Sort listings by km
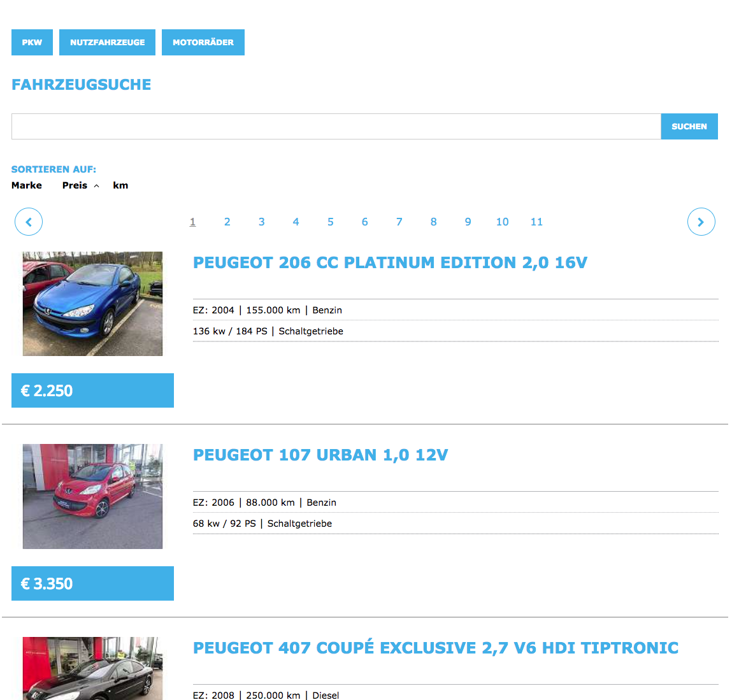Screen dimensions: 732x700 (120, 185)
